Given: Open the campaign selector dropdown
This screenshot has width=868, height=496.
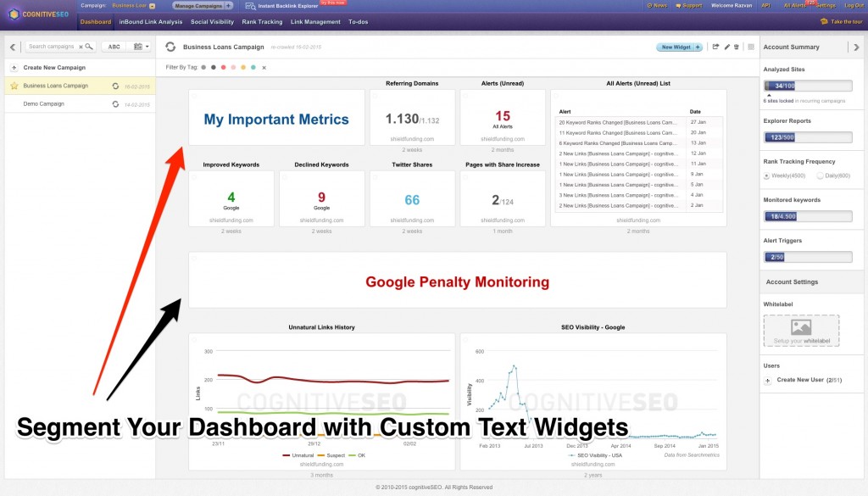Looking at the screenshot, I should pos(151,6).
